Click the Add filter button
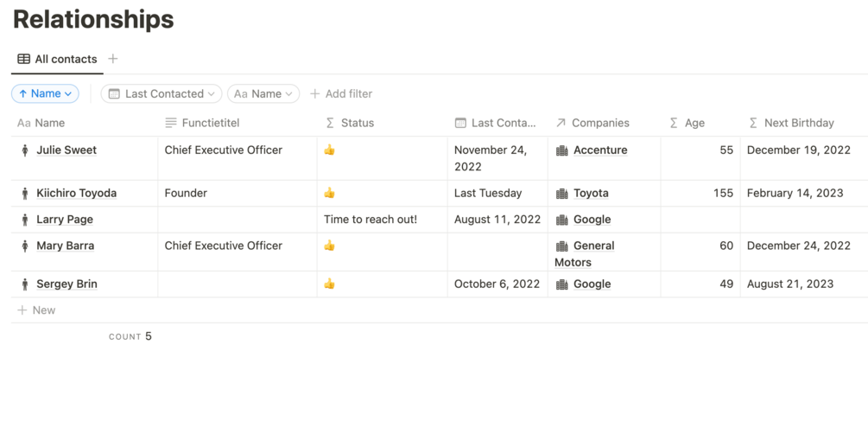868x428 pixels. tap(341, 93)
